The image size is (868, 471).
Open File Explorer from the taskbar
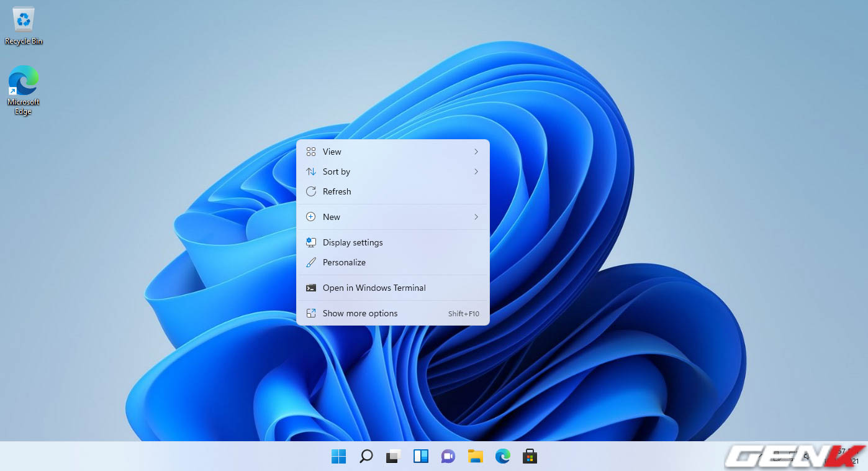coord(475,456)
